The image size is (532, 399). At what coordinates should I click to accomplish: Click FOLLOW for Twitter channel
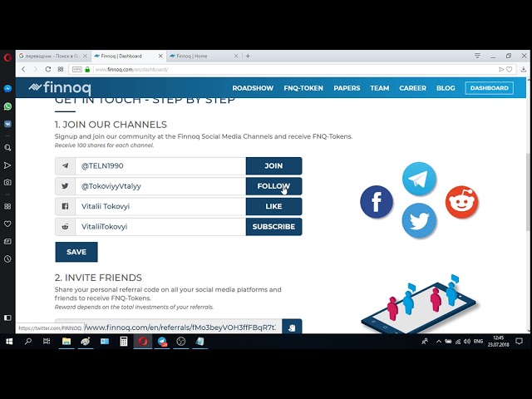273,186
